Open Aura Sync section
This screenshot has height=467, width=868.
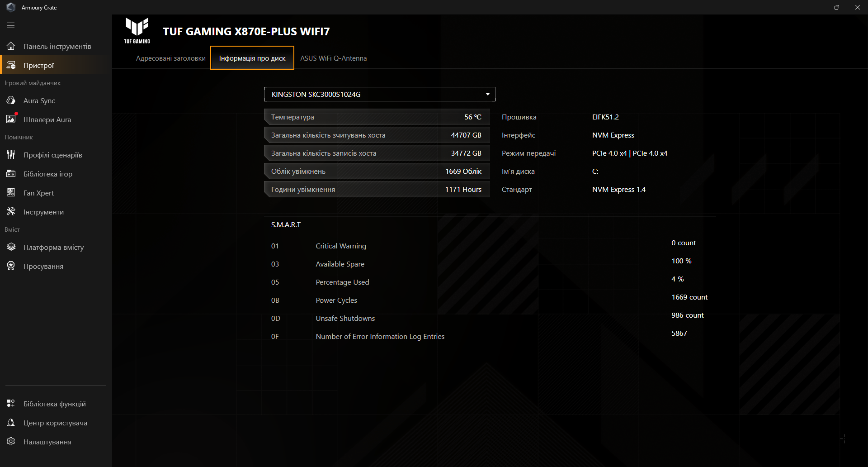pyautogui.click(x=56, y=100)
